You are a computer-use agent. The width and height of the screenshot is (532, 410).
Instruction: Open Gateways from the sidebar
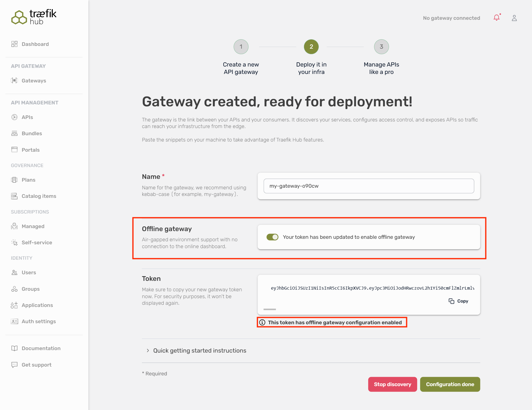pyautogui.click(x=34, y=81)
